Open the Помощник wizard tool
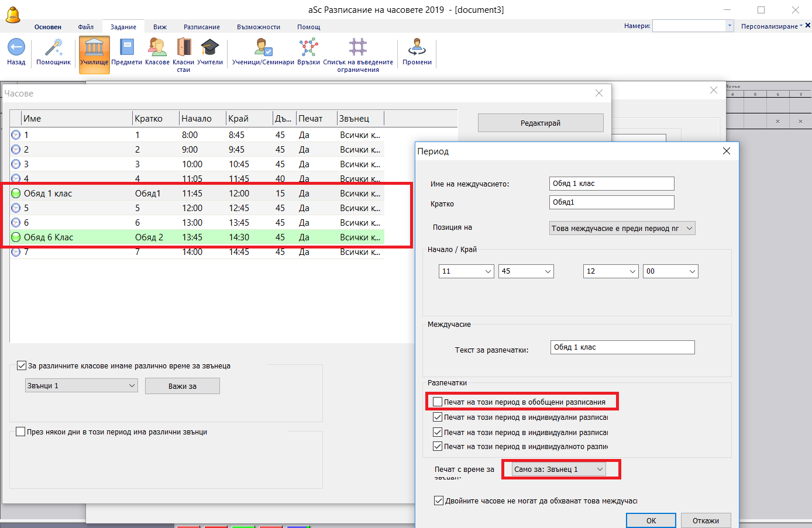812x528 pixels. [x=53, y=48]
